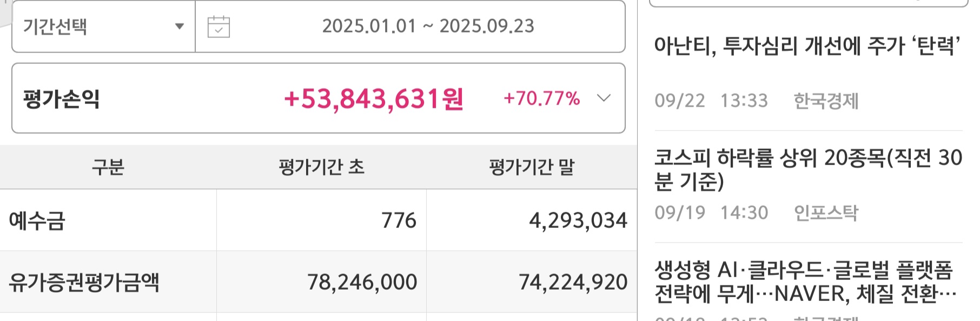The height and width of the screenshot is (321, 980).
Task: Expand the 기간선택 dropdown arrow
Action: click(180, 27)
